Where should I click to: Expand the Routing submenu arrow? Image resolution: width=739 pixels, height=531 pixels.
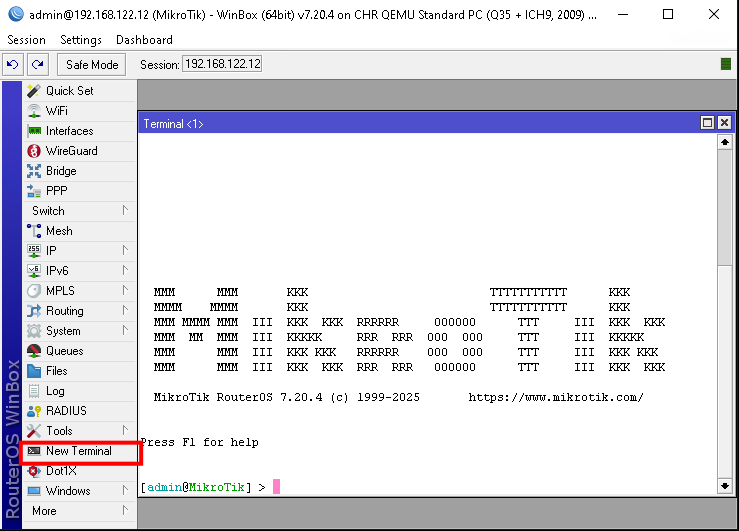pyautogui.click(x=125, y=310)
